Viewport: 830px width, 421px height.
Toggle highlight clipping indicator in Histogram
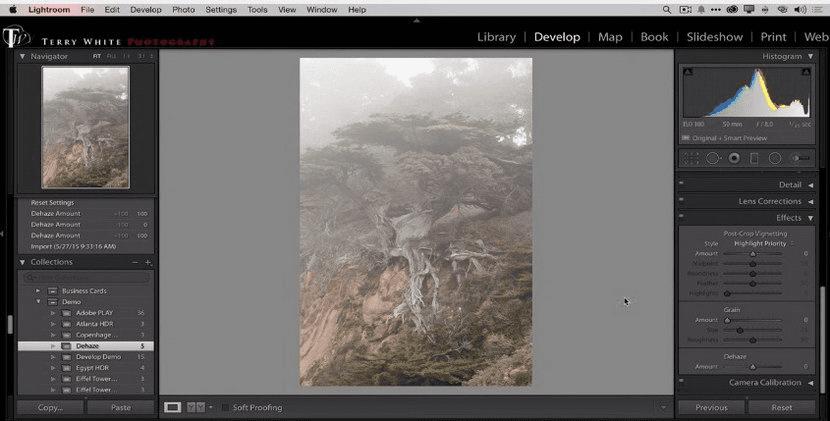806,71
